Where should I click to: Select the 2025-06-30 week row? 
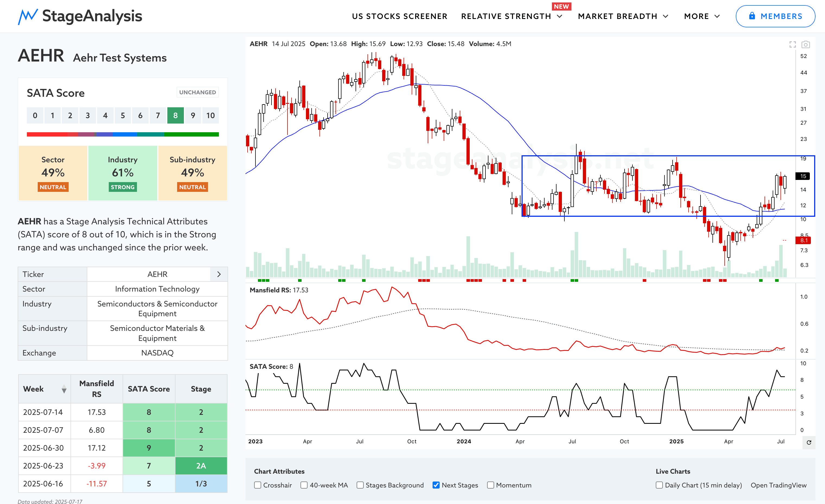click(x=123, y=448)
